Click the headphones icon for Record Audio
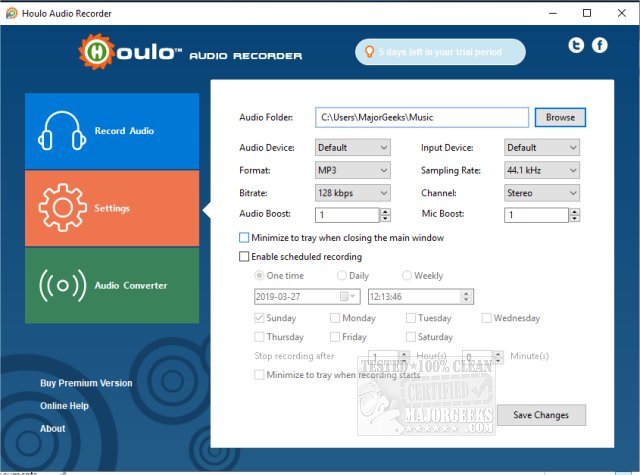This screenshot has width=640, height=475. [x=62, y=131]
